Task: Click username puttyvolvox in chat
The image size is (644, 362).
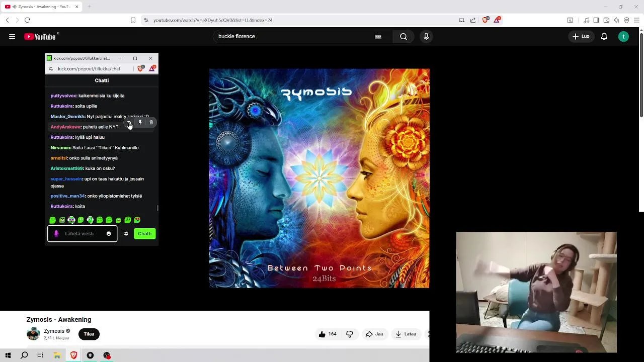Action: [63, 96]
